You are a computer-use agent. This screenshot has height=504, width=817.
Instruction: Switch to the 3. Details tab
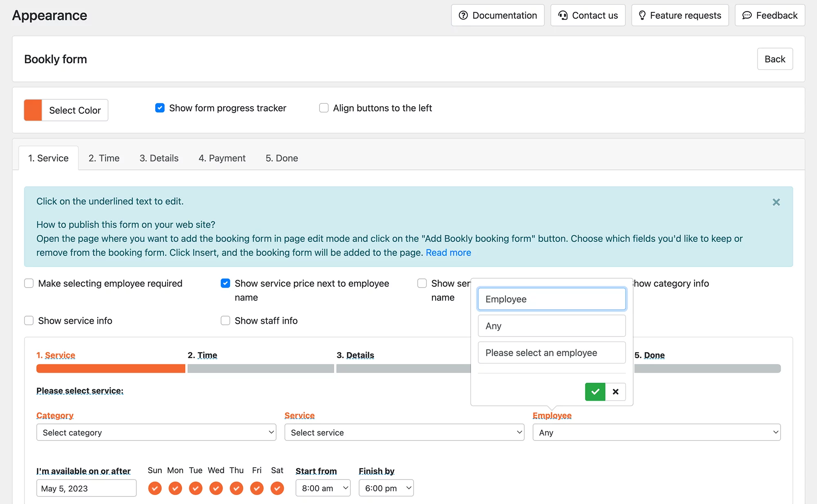(159, 158)
